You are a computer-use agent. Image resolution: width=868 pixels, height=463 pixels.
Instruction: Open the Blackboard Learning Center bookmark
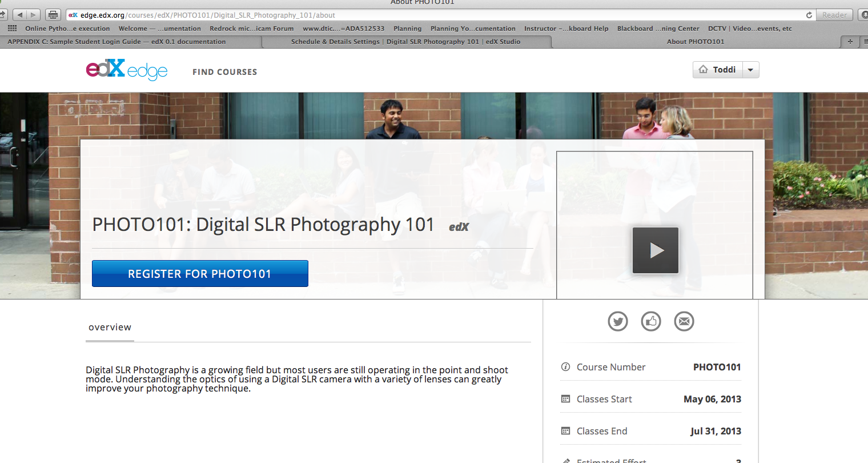point(658,29)
